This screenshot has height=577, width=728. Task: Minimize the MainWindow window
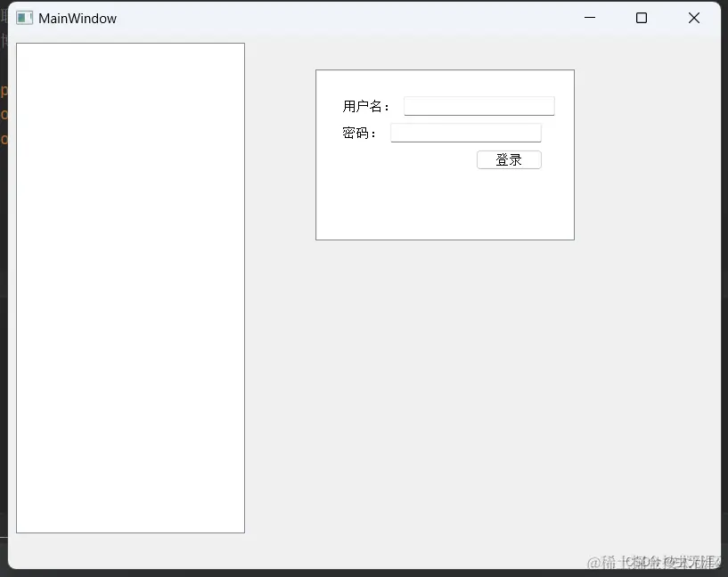point(589,17)
